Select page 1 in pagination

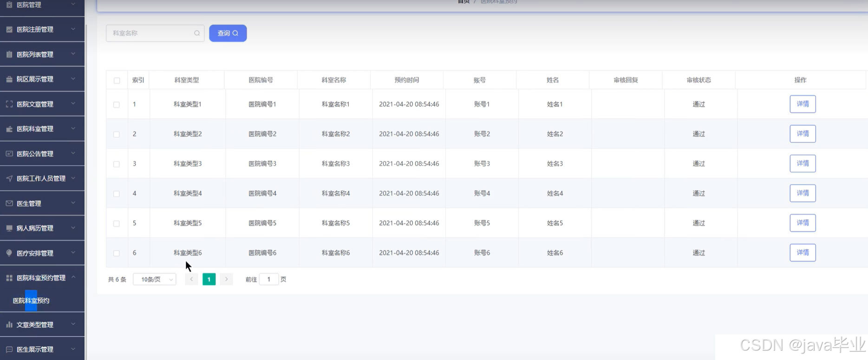pyautogui.click(x=209, y=279)
